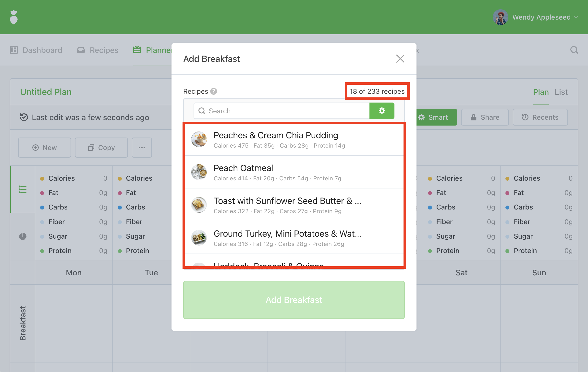Image resolution: width=588 pixels, height=372 pixels.
Task: Click Wendy Appleseed's profile avatar
Action: [500, 17]
